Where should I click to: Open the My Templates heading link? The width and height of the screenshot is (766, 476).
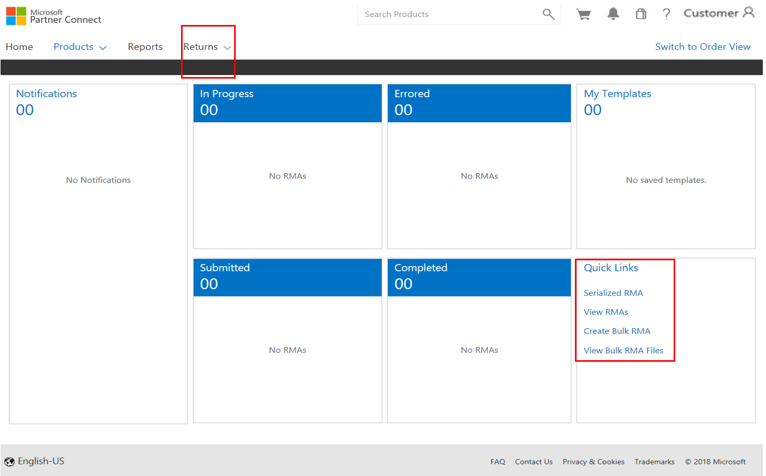pyautogui.click(x=617, y=94)
